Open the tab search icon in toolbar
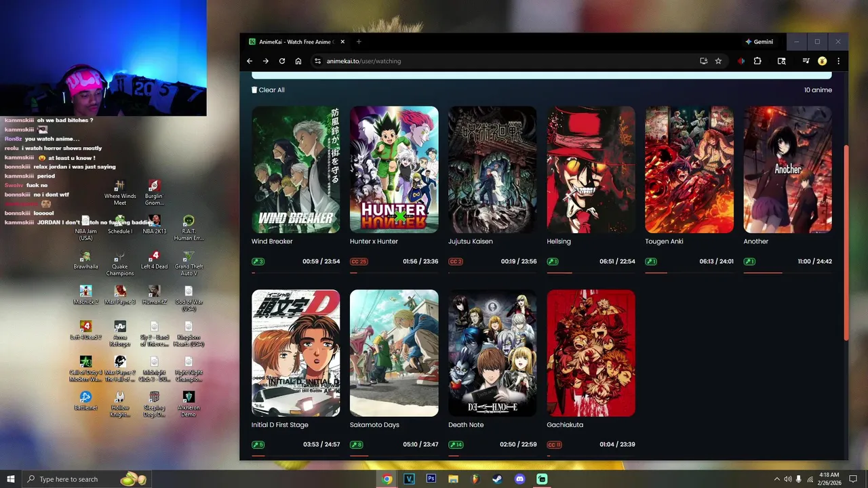This screenshot has height=488, width=868. 781,61
